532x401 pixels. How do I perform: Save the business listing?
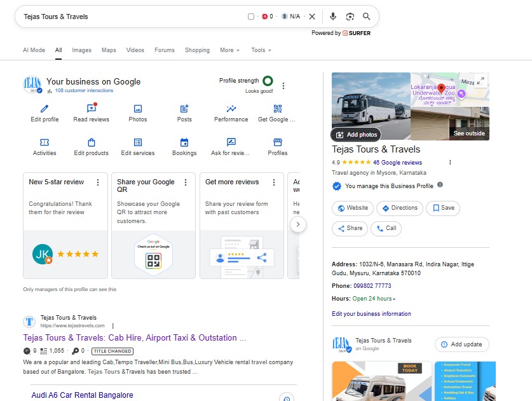(x=443, y=208)
